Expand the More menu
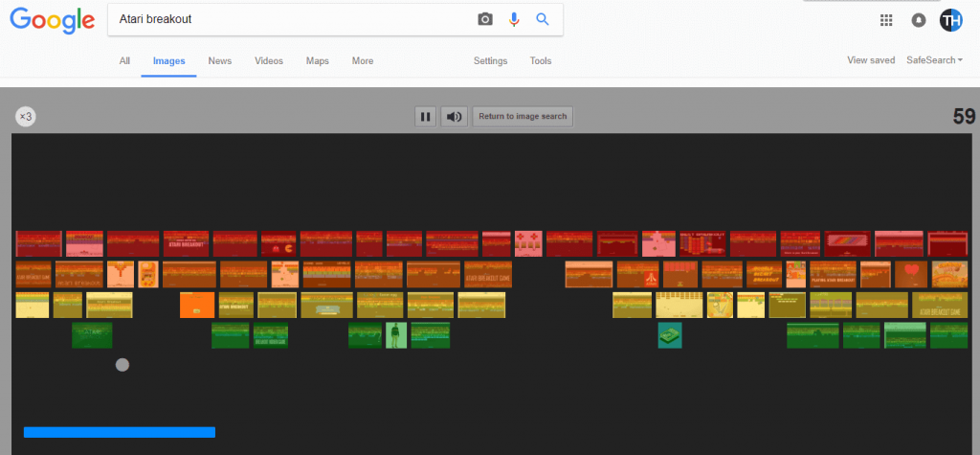The width and height of the screenshot is (980, 455). (x=363, y=60)
